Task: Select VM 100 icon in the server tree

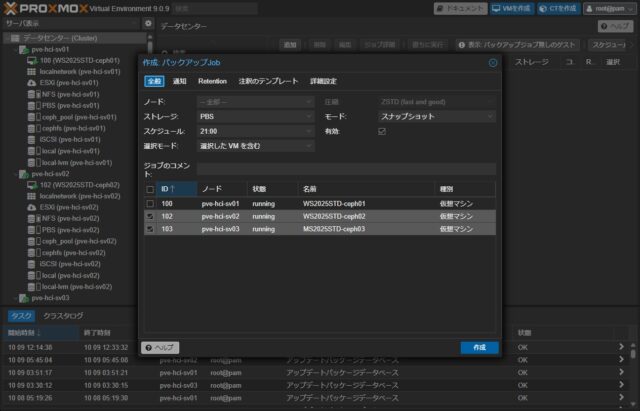Action: coord(33,60)
